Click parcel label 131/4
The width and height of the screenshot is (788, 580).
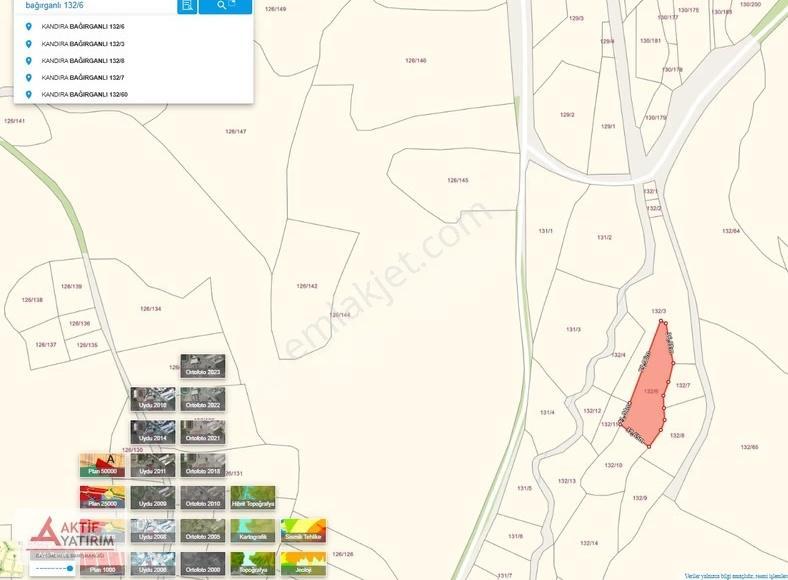(x=547, y=413)
